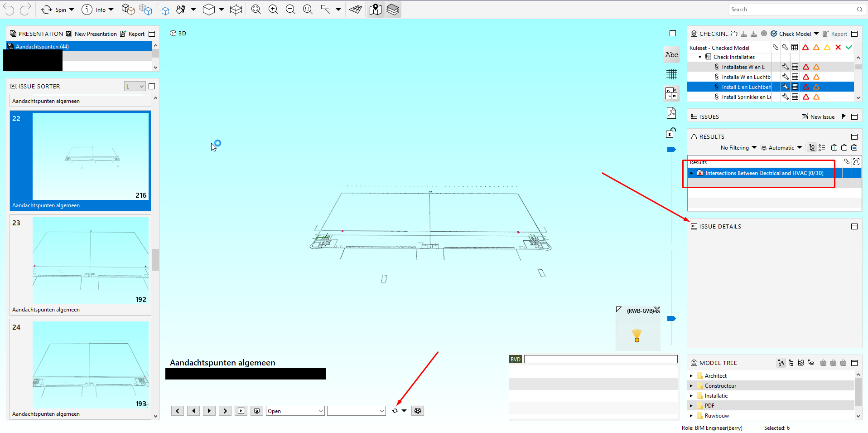This screenshot has height=433, width=868.
Task: Click the section box icon
Action: [x=236, y=10]
